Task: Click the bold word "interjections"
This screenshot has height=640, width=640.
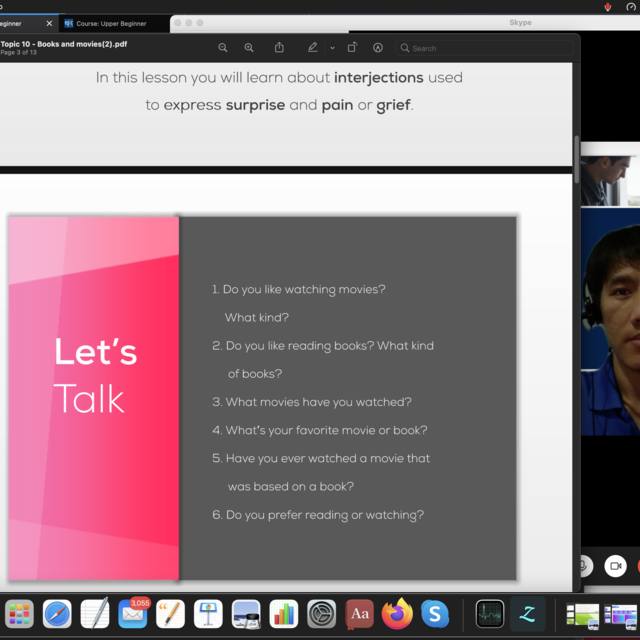Action: pyautogui.click(x=378, y=78)
